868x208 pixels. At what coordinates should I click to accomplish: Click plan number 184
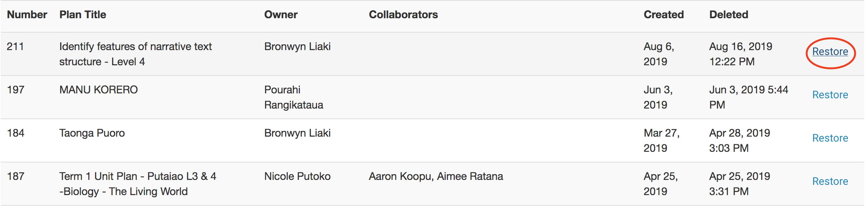(16, 133)
